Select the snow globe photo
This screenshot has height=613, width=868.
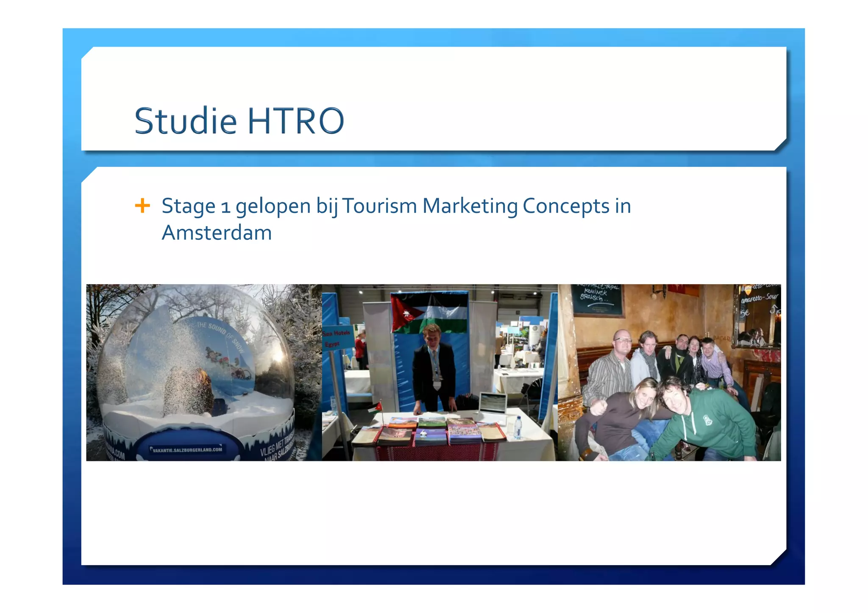tap(203, 372)
